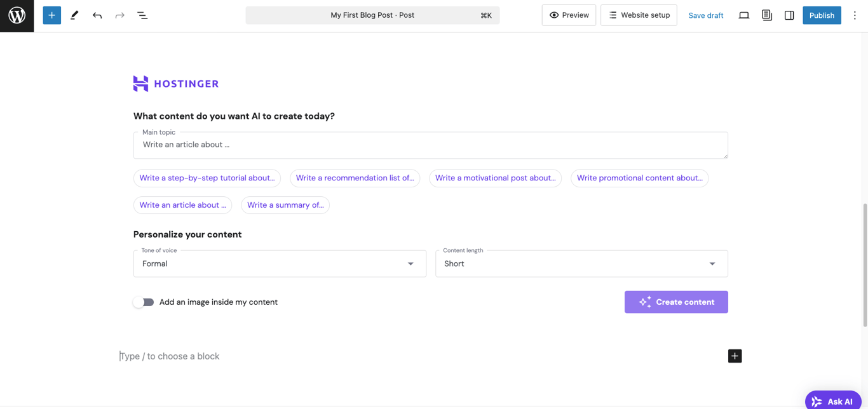Viewport: 868px width, 409px height.
Task: Open the revisions document icon
Action: click(x=767, y=15)
